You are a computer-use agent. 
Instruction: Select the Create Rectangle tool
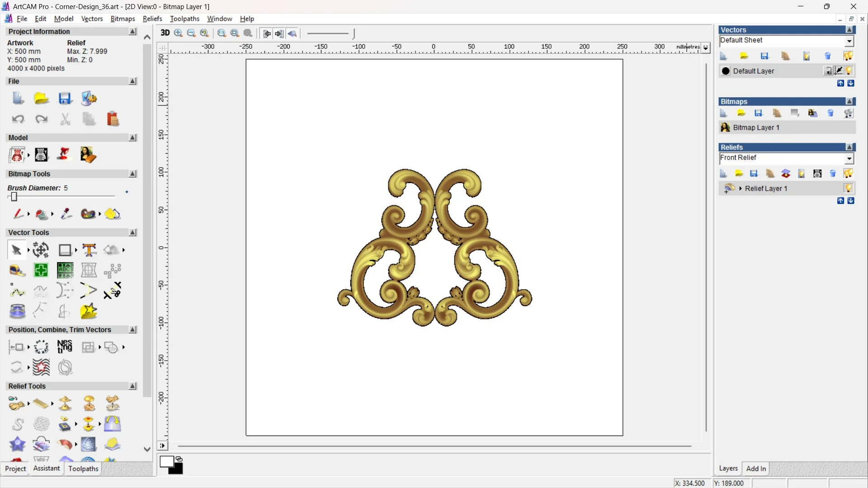[66, 250]
